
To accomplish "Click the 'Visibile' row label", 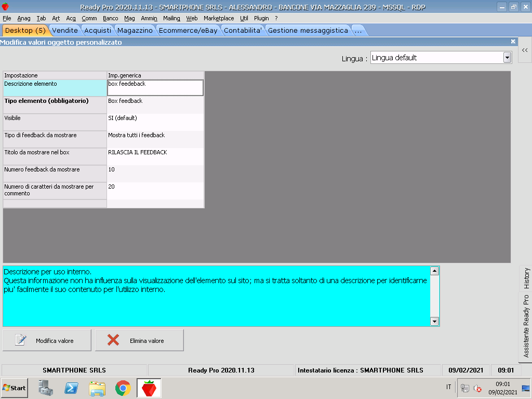I will pyautogui.click(x=55, y=122).
